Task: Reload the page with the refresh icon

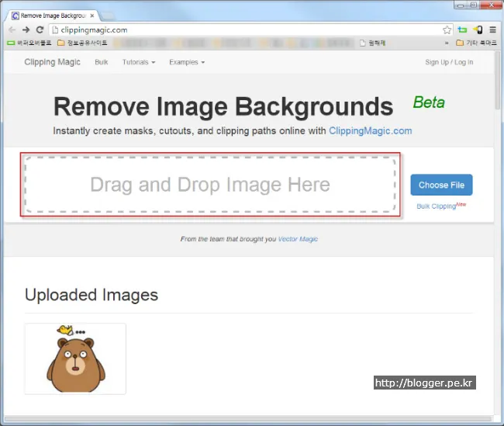Action: (40, 29)
